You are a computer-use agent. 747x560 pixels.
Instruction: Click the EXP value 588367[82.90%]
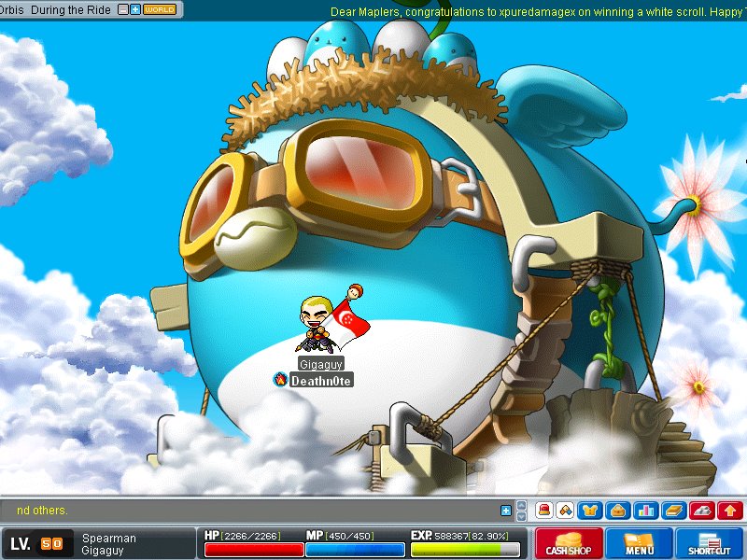tap(472, 536)
